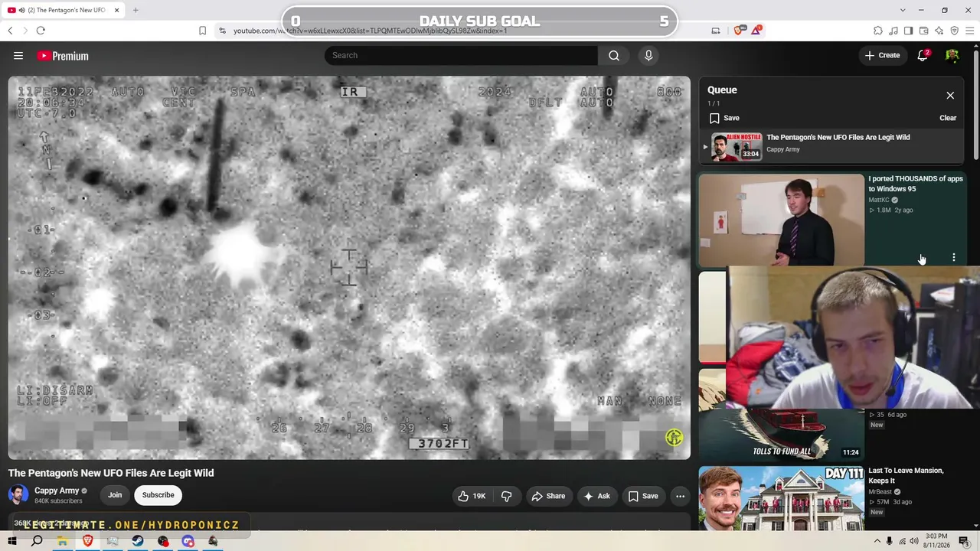
Task: Show hidden system tray icons
Action: (x=877, y=541)
